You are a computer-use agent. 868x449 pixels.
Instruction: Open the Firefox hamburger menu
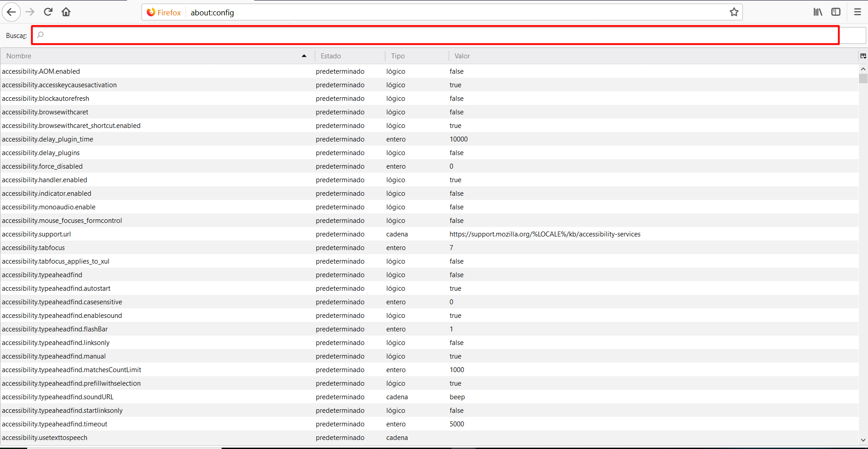click(x=857, y=12)
